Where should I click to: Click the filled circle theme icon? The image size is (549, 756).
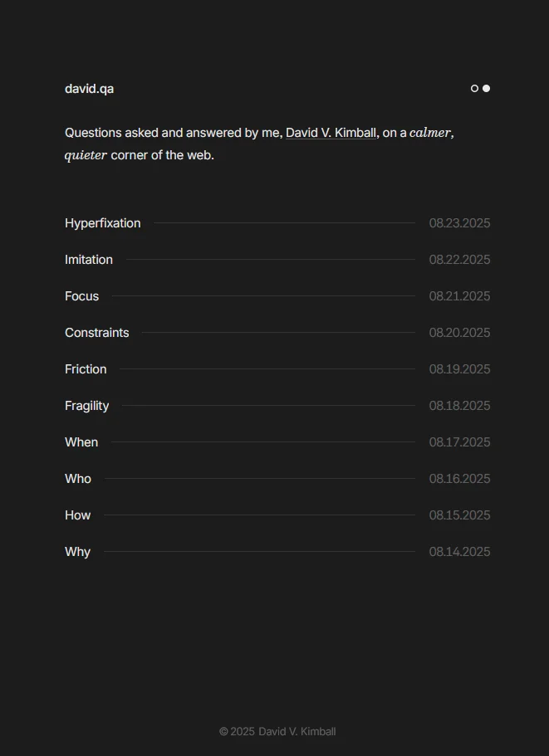(x=487, y=89)
